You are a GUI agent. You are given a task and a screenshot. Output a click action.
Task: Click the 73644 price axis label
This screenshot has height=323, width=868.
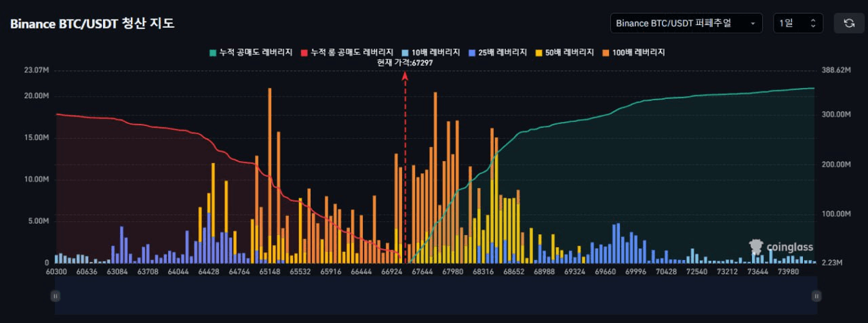758,272
